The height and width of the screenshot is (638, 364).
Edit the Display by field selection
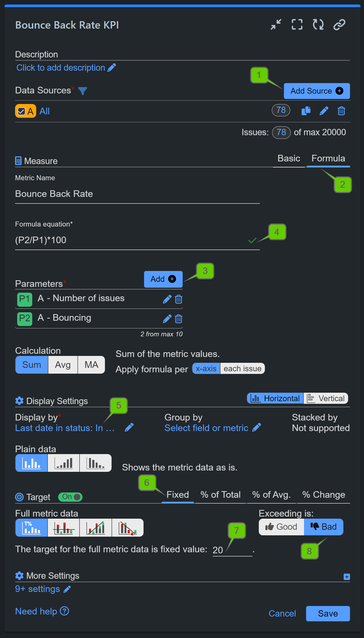(129, 428)
